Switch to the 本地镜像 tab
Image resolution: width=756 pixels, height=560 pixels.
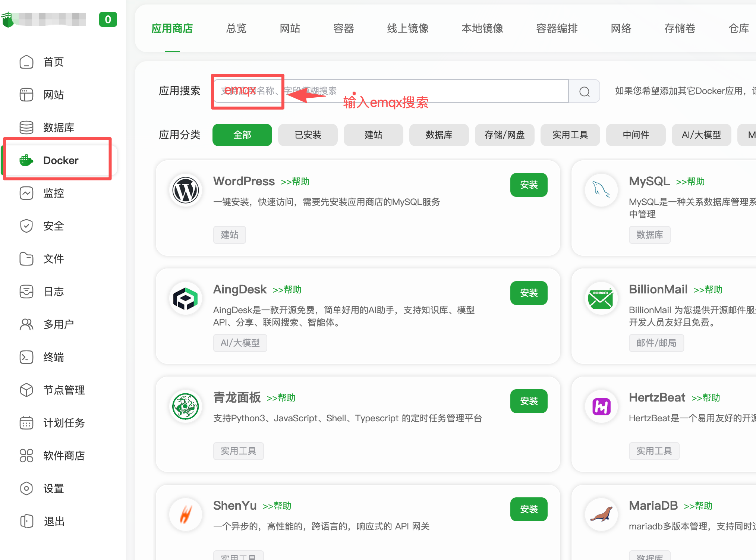[x=482, y=28]
